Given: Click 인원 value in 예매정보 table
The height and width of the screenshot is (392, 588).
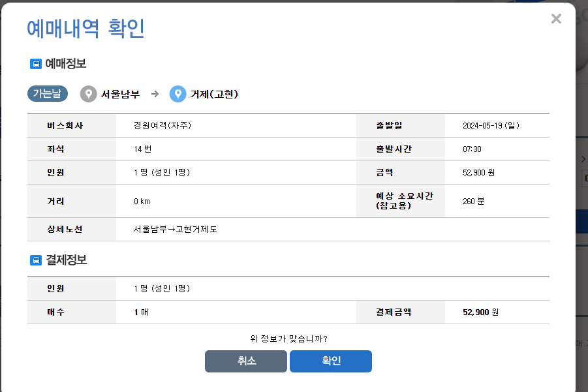Looking at the screenshot, I should 162,172.
